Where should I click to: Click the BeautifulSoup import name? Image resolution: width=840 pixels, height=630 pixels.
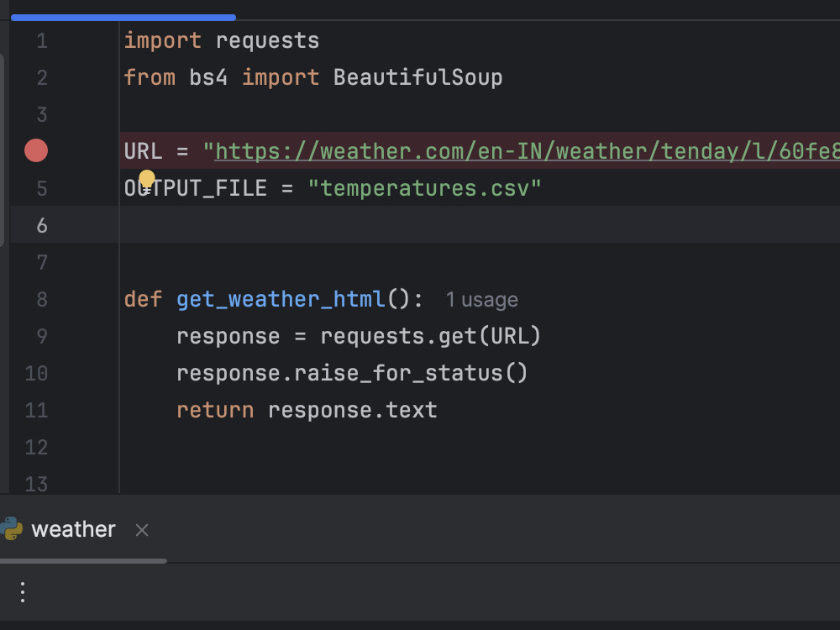click(417, 77)
